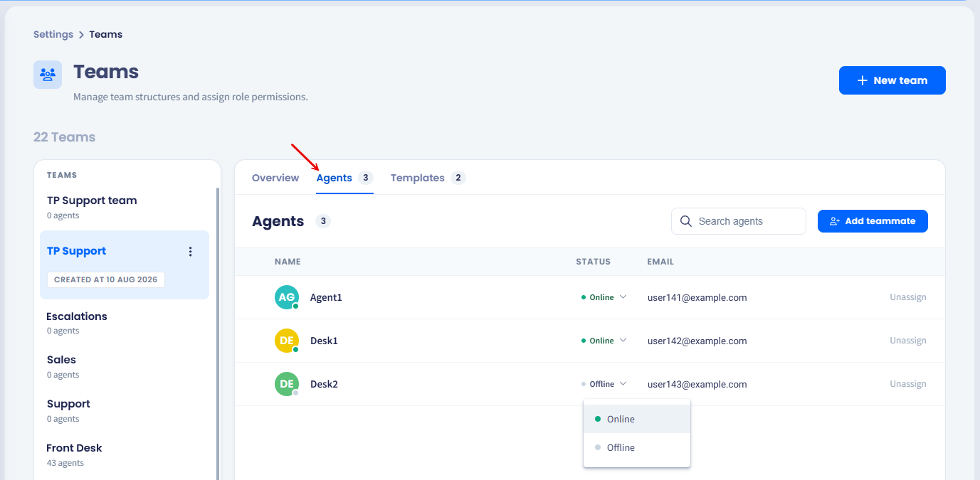This screenshot has height=480, width=980.
Task: Collapse the Desk2 Offline status dropdown
Action: (x=604, y=384)
